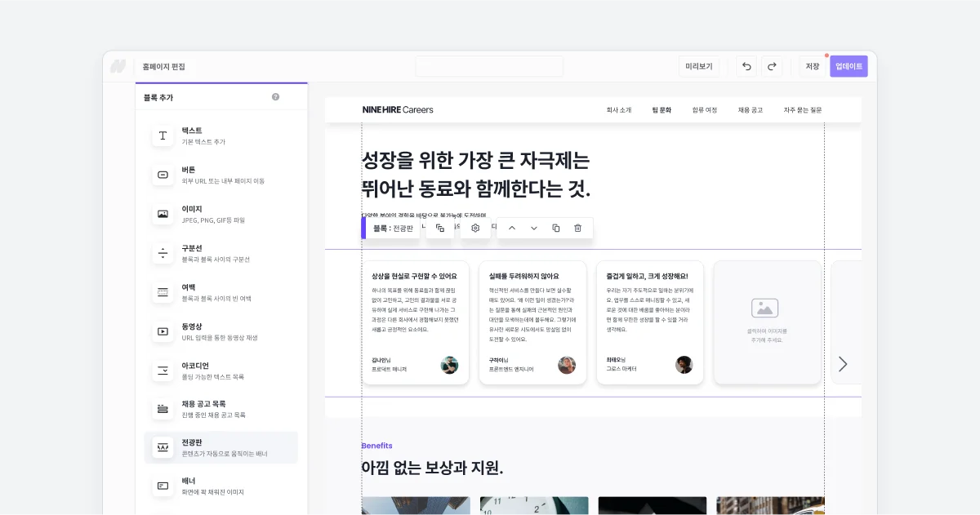Select the 전광판 block option
The image size is (980, 515).
(x=220, y=447)
